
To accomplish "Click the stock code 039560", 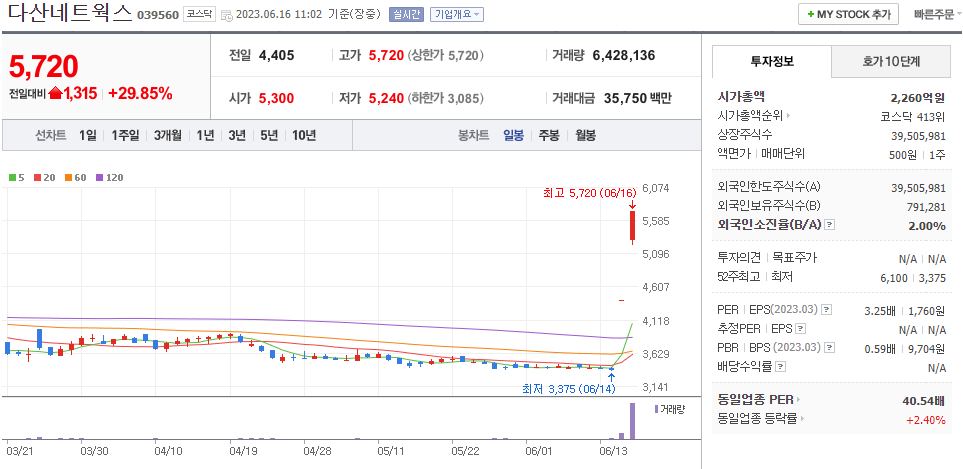I will (x=158, y=15).
